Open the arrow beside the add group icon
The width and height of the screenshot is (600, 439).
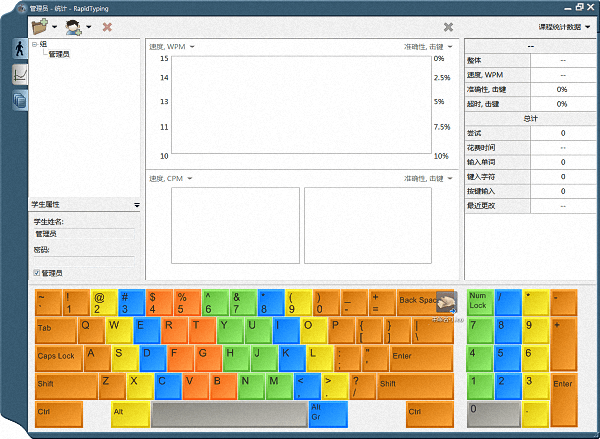(55, 27)
